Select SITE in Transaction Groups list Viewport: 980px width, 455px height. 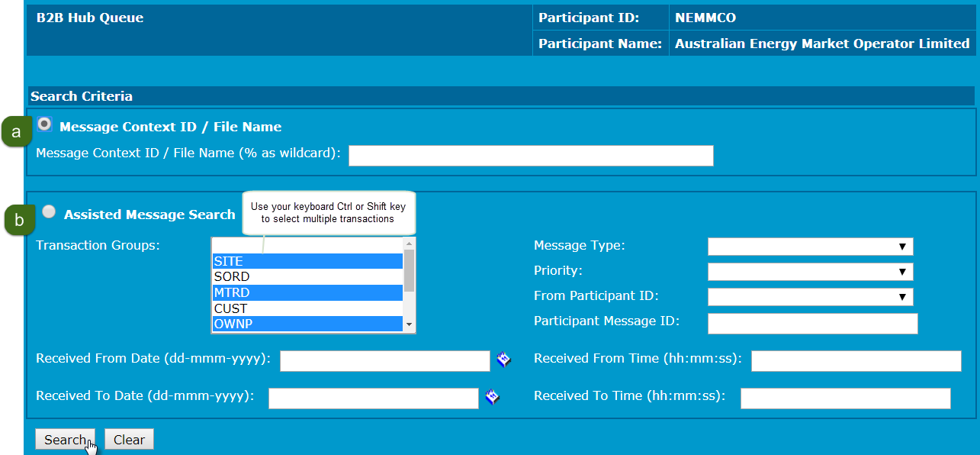[x=307, y=261]
